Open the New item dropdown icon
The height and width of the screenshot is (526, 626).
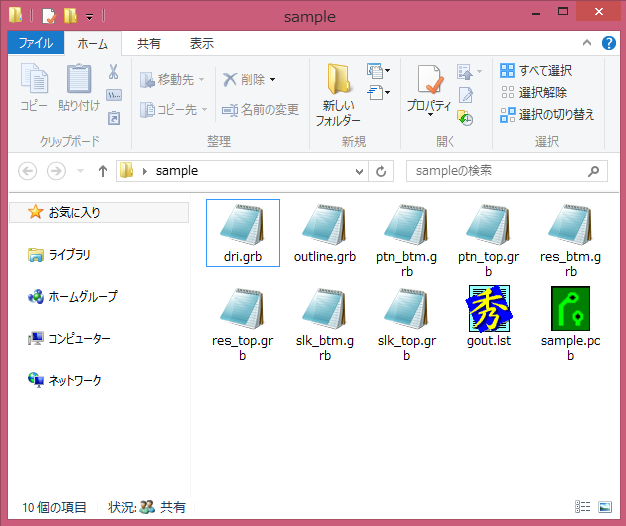click(378, 71)
